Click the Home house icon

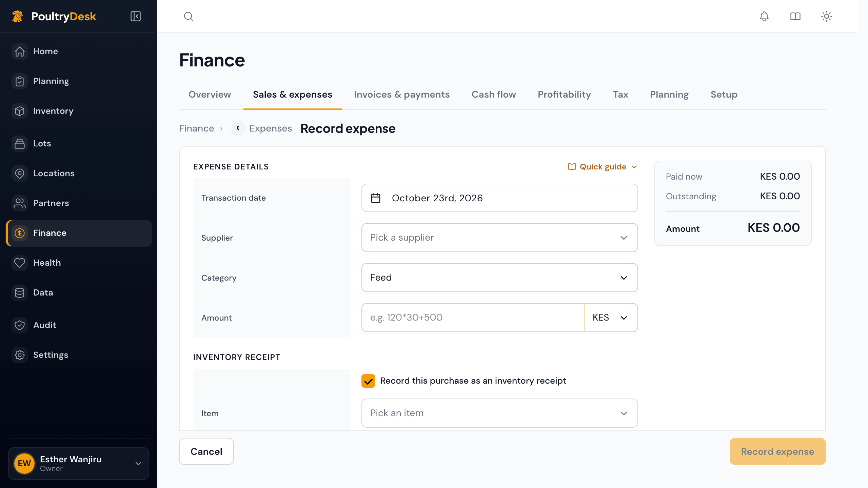pos(20,52)
